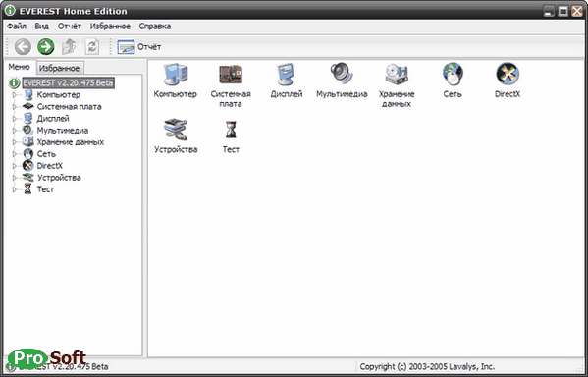Screen dimensions: 588x377
Task: Select the Дисплей label in the tree
Action: 53,119
